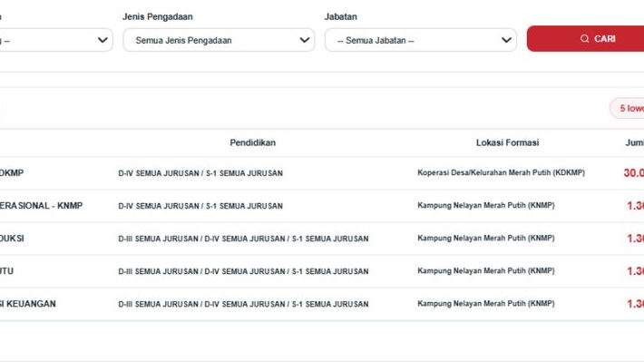
Task: Select the KDKMP job title cell
Action: tap(12, 173)
